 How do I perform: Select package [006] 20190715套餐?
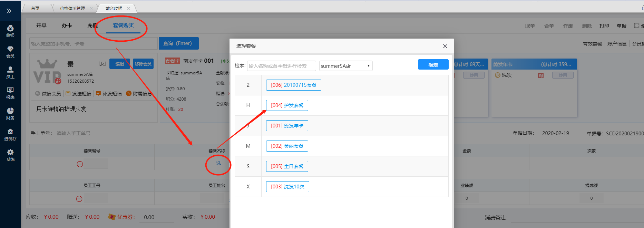pyautogui.click(x=294, y=85)
